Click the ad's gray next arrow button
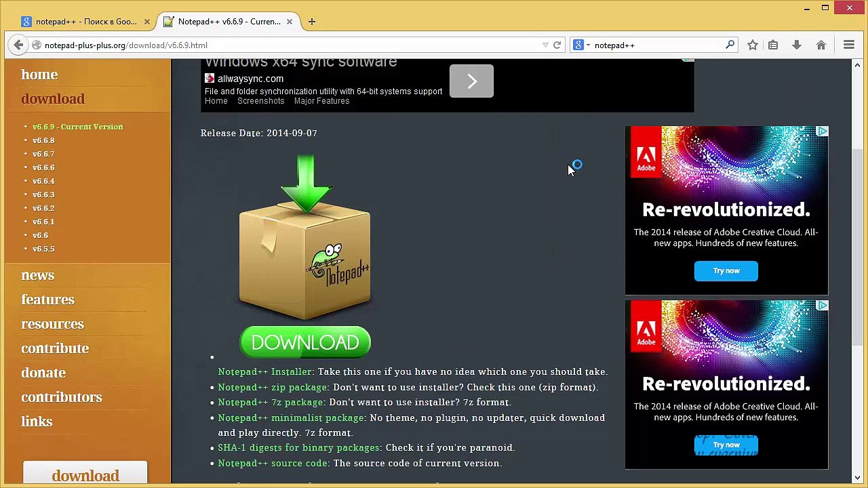Screen dimensions: 868x488 pyautogui.click(x=471, y=81)
